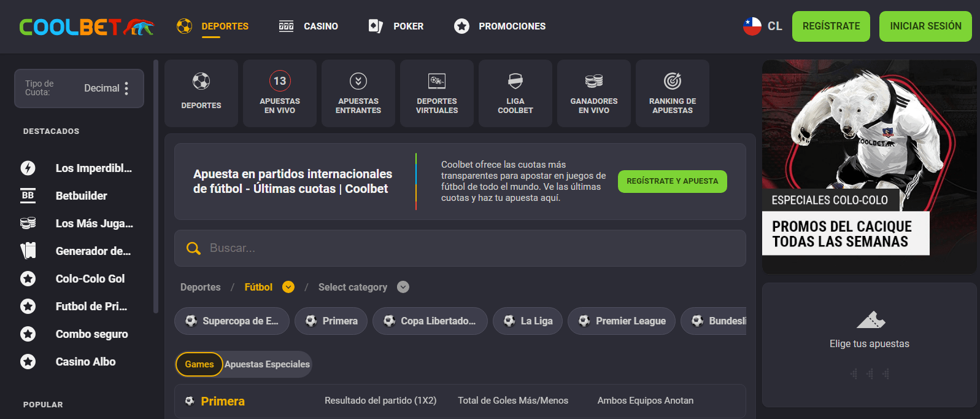Open Apuestas en Vivo with 13 badge
This screenshot has height=419, width=980.
pyautogui.click(x=280, y=93)
